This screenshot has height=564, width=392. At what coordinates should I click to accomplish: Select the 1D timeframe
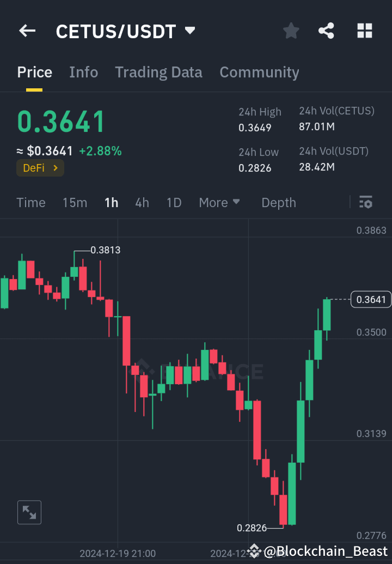[174, 202]
